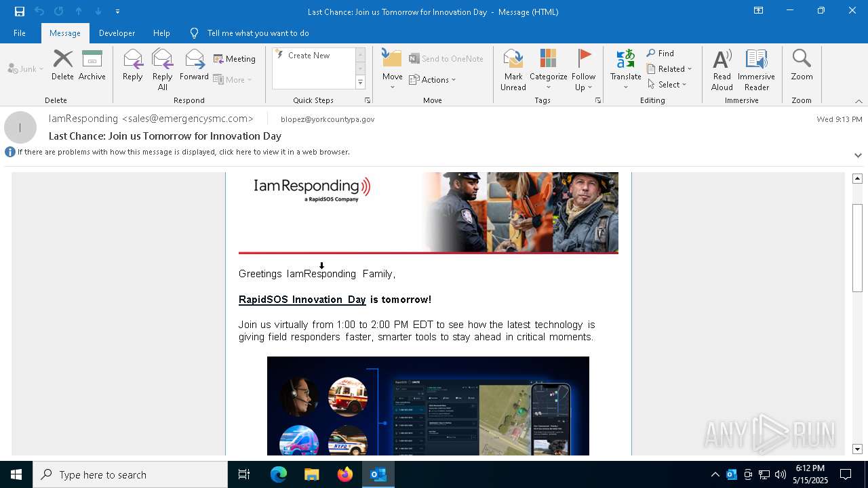Click the volume speaker tray icon
The width and height of the screenshot is (868, 488).
click(781, 474)
